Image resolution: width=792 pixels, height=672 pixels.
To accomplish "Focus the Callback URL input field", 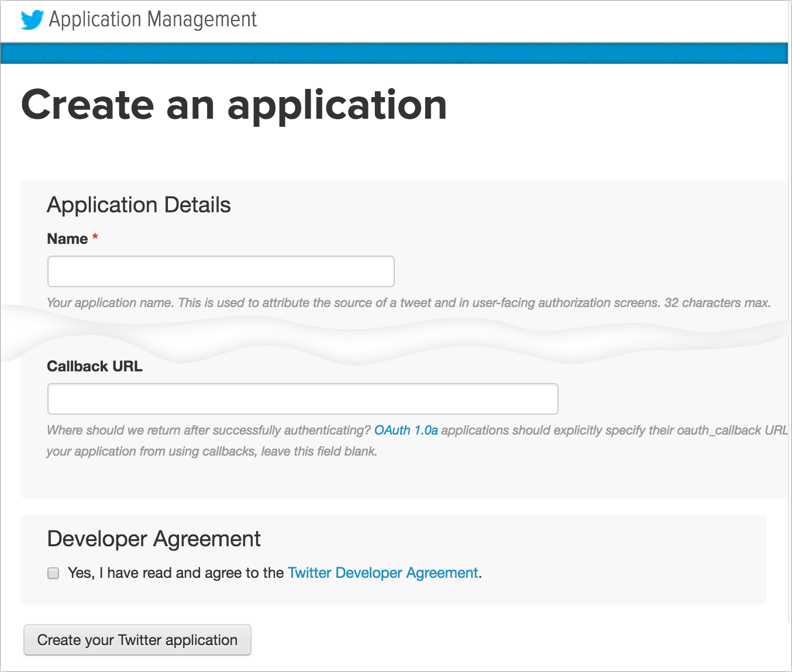I will (x=303, y=399).
